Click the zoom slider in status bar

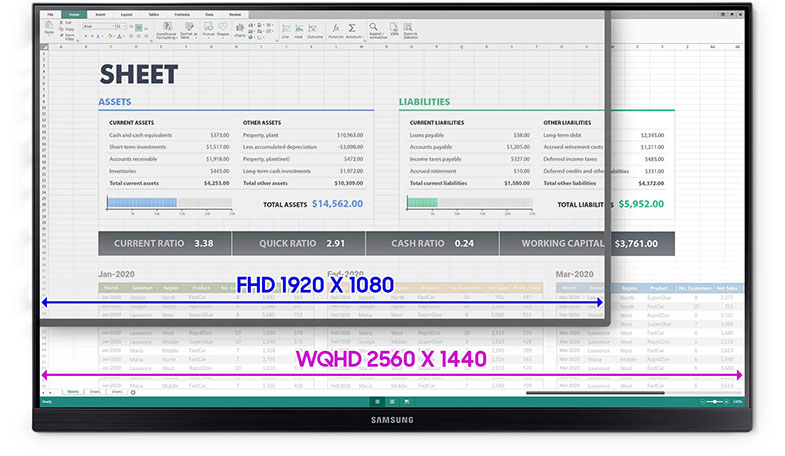click(x=712, y=402)
